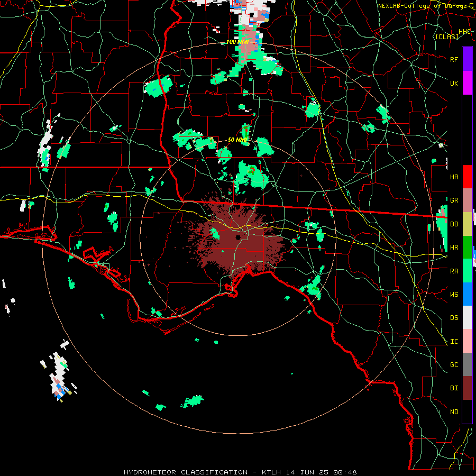Click the "50 NMI" range ring label
The image size is (476, 476).
click(x=237, y=140)
